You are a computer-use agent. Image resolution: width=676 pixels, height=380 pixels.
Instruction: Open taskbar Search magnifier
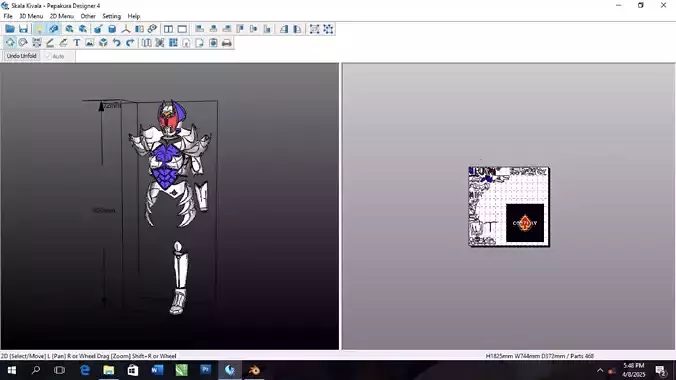(x=36, y=370)
